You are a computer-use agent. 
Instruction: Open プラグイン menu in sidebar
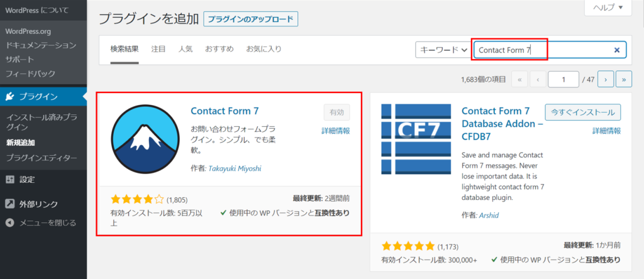tap(43, 97)
